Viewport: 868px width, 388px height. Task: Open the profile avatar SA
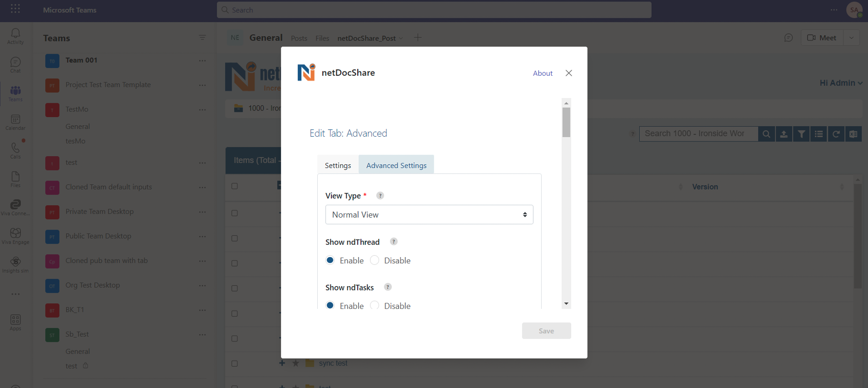(x=855, y=10)
